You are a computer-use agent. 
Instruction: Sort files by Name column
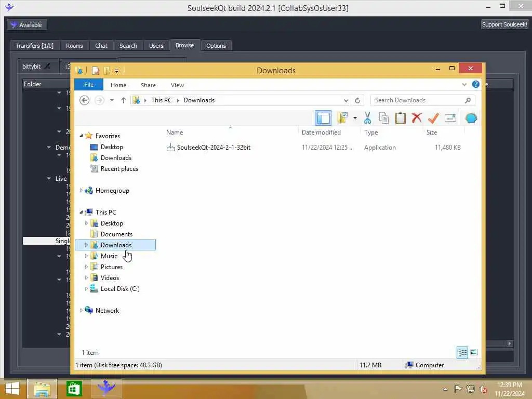coord(175,132)
